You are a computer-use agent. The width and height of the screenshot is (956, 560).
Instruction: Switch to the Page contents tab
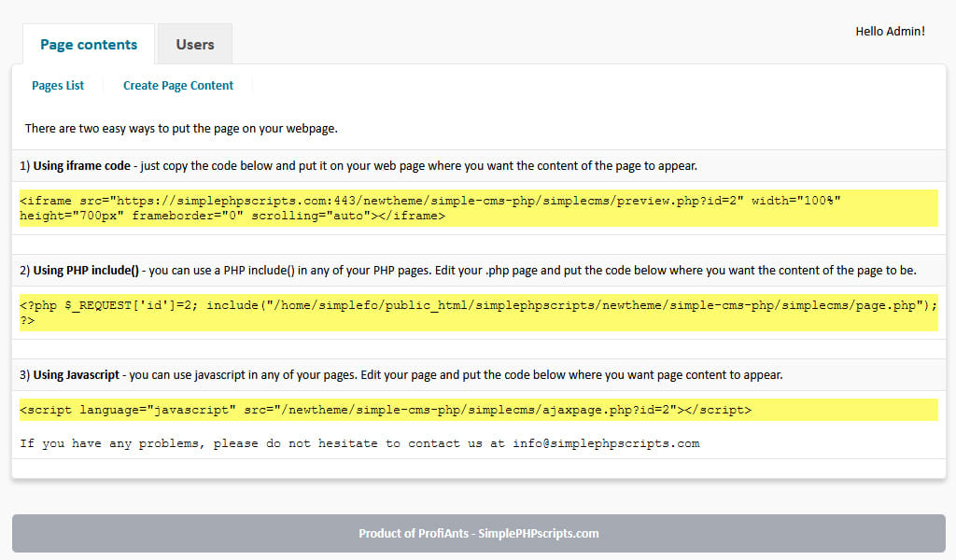tap(89, 45)
